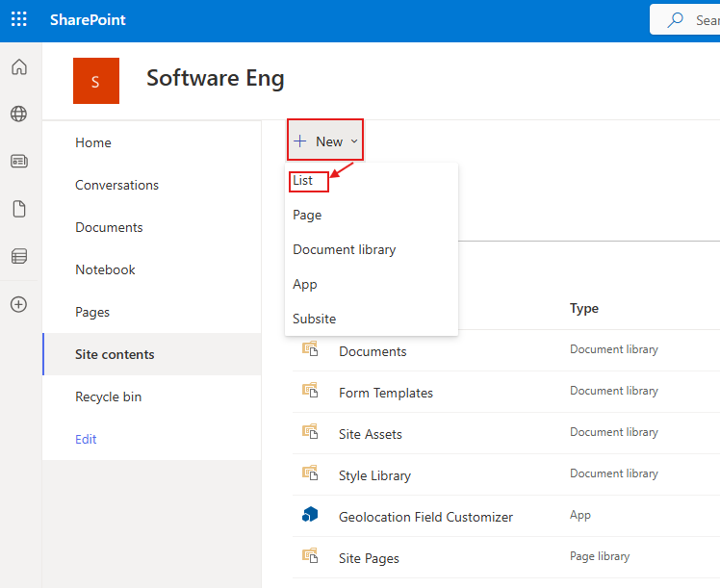Image resolution: width=720 pixels, height=588 pixels.
Task: Expand the New dropdown button
Action: coord(325,141)
